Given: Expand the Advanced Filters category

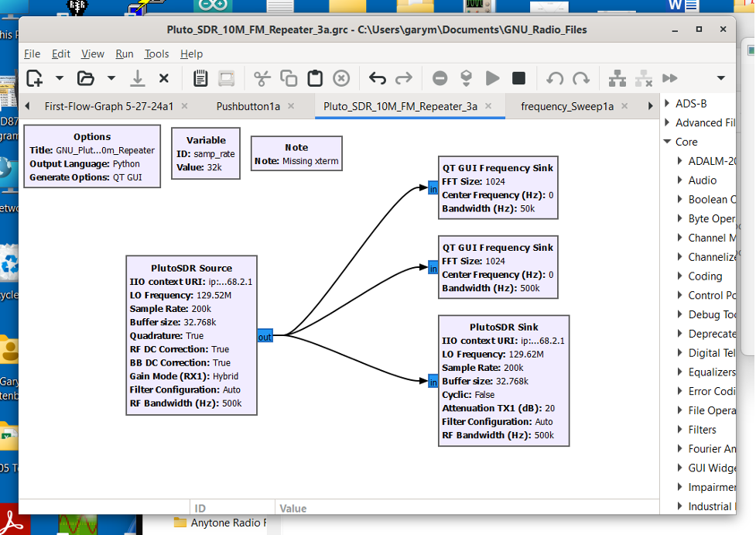Looking at the screenshot, I should [667, 122].
